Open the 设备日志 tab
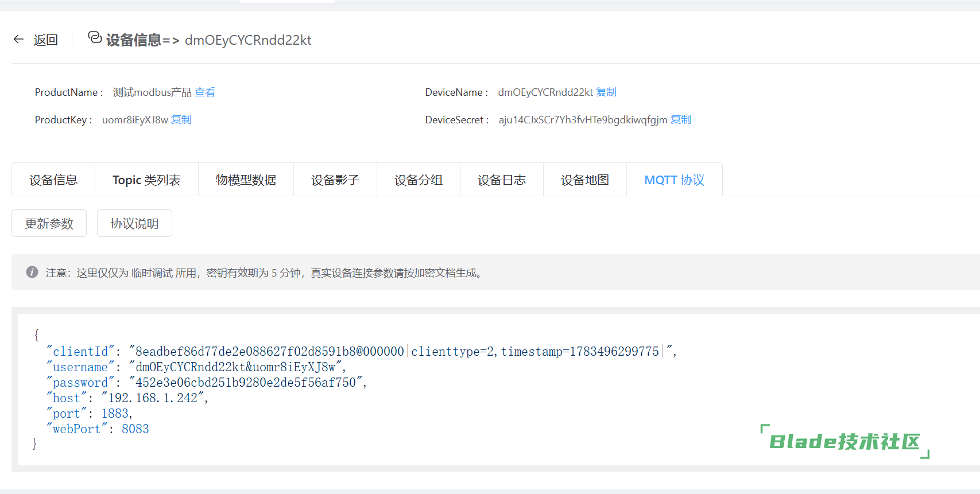This screenshot has width=980, height=494. pos(502,180)
